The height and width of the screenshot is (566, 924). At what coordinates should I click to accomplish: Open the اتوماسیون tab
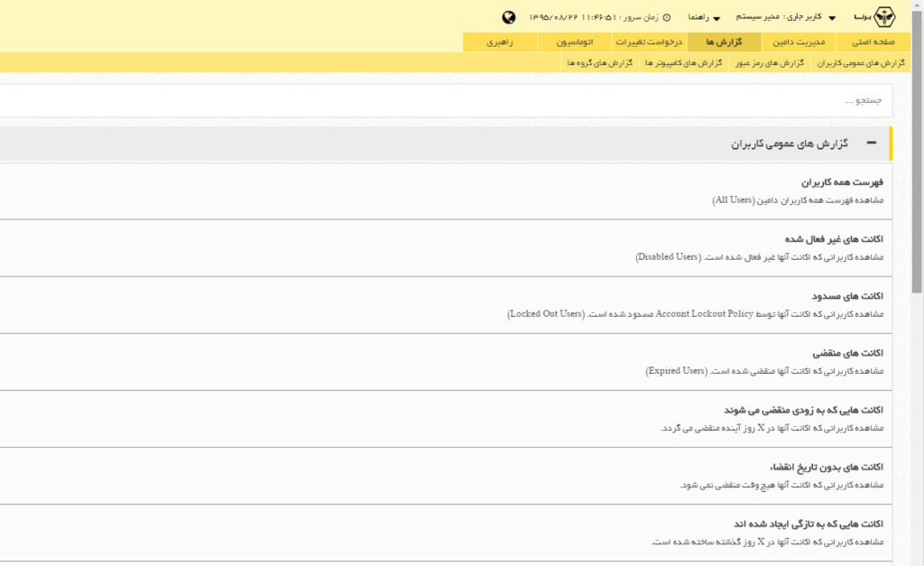coord(574,42)
